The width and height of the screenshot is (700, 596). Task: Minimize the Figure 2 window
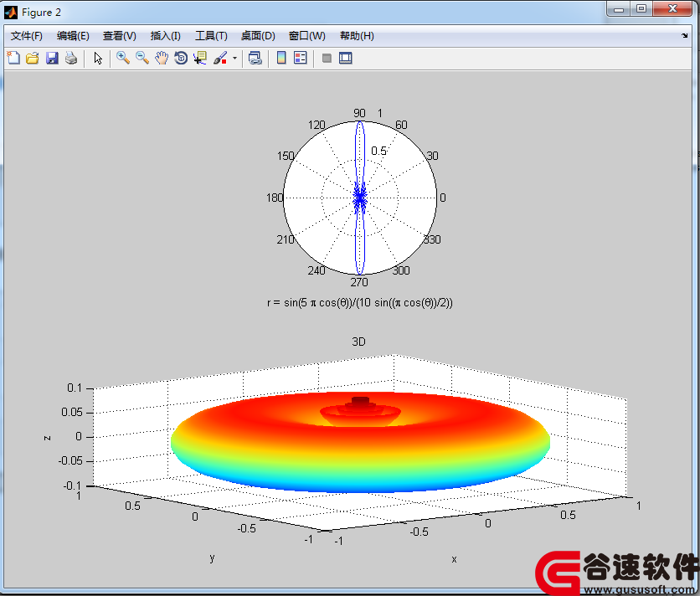click(x=618, y=9)
